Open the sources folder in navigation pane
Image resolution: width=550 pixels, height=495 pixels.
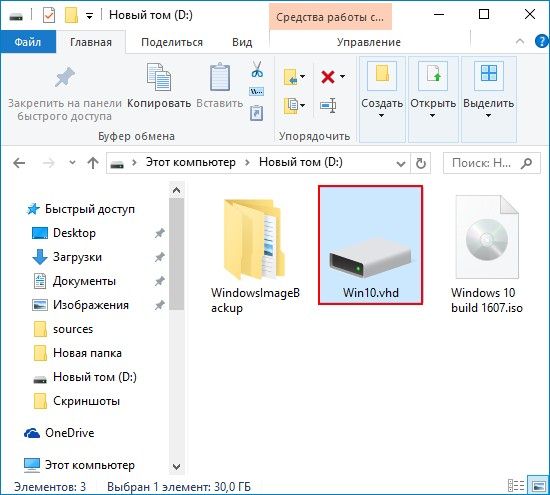[73, 329]
